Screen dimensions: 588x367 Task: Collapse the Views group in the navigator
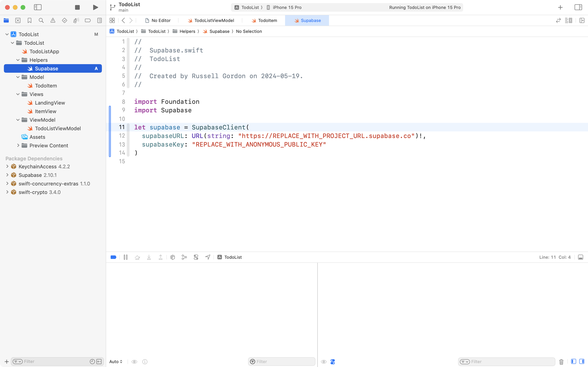(x=18, y=94)
